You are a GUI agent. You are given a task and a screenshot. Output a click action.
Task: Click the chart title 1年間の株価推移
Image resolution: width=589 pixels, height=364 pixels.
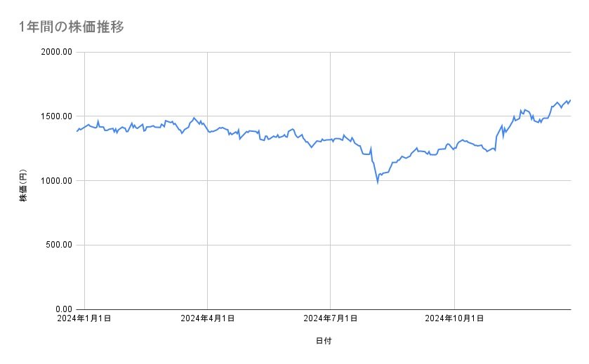(x=72, y=27)
